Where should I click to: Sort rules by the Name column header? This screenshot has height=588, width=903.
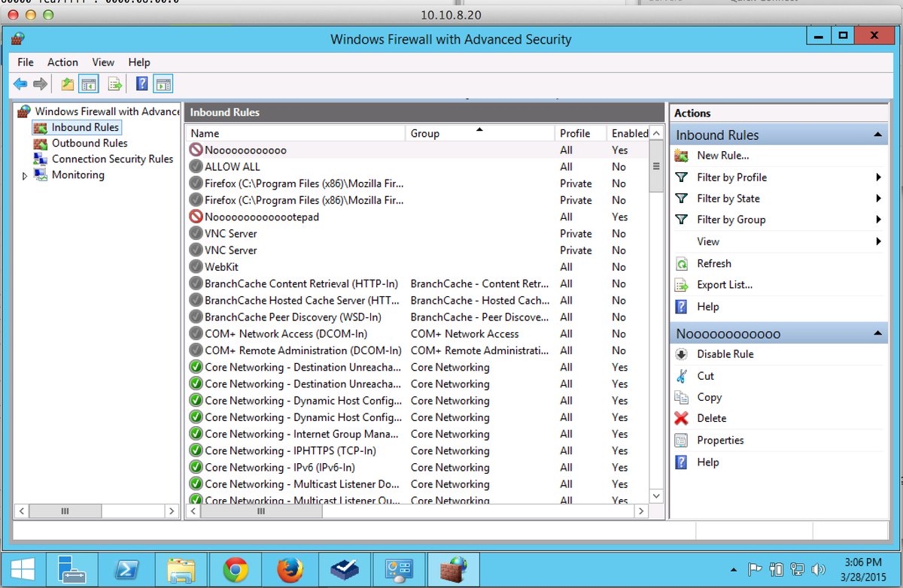[x=296, y=133]
